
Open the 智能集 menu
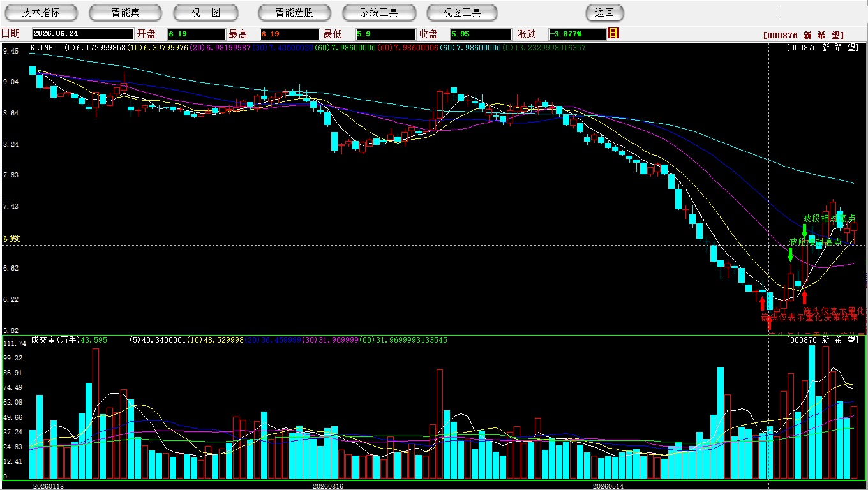tap(125, 12)
